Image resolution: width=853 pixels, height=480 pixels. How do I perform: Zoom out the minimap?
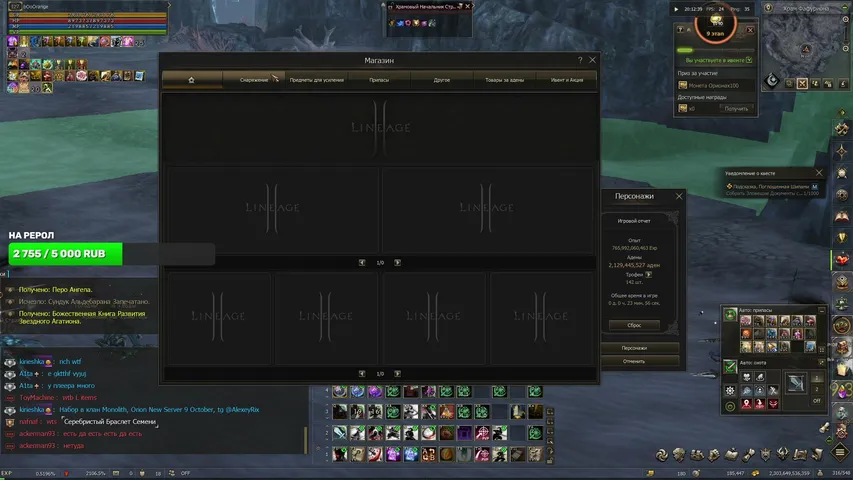point(845,49)
